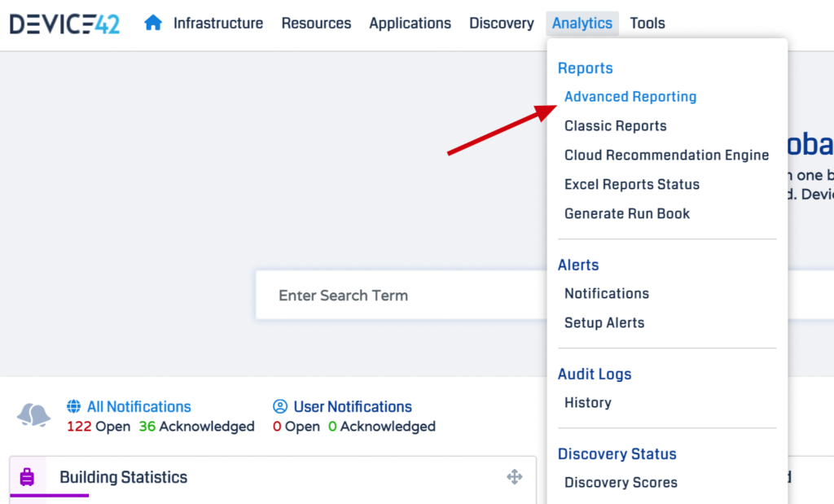Select Advanced Reporting
Viewport: 834px width, 504px height.
630,97
